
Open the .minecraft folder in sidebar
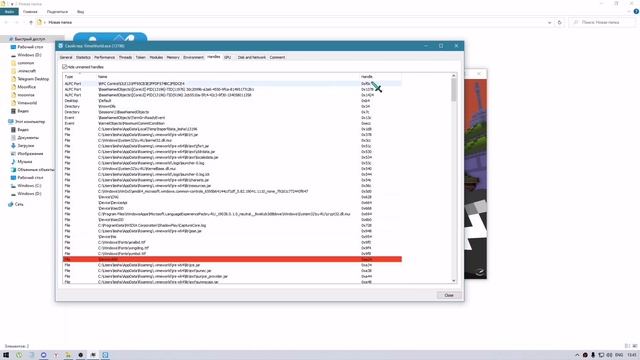[27, 71]
